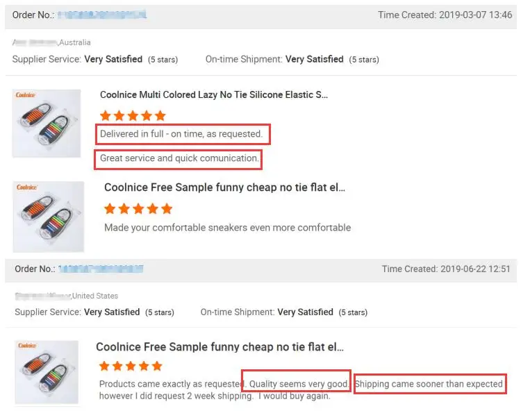This screenshot has height=420, width=521.
Task: Click the blurred buyer name from Australia
Action: pos(35,42)
